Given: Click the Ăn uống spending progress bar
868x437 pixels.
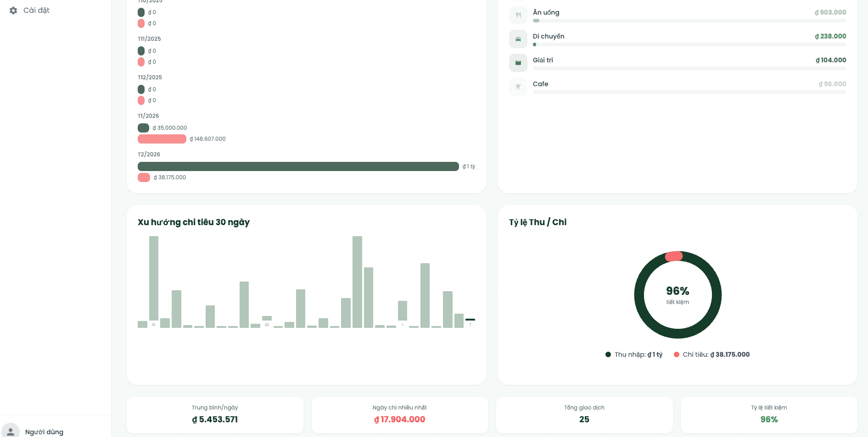Looking at the screenshot, I should click(x=689, y=21).
